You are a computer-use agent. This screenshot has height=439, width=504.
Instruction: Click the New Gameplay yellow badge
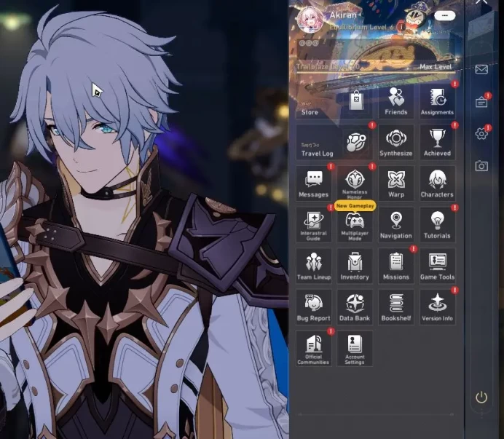[355, 206]
